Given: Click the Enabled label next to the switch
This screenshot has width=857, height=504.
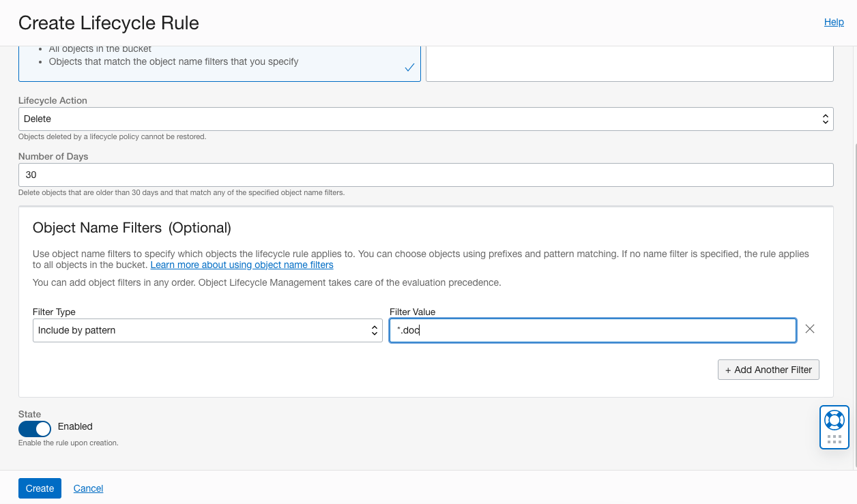Looking at the screenshot, I should pyautogui.click(x=75, y=427).
